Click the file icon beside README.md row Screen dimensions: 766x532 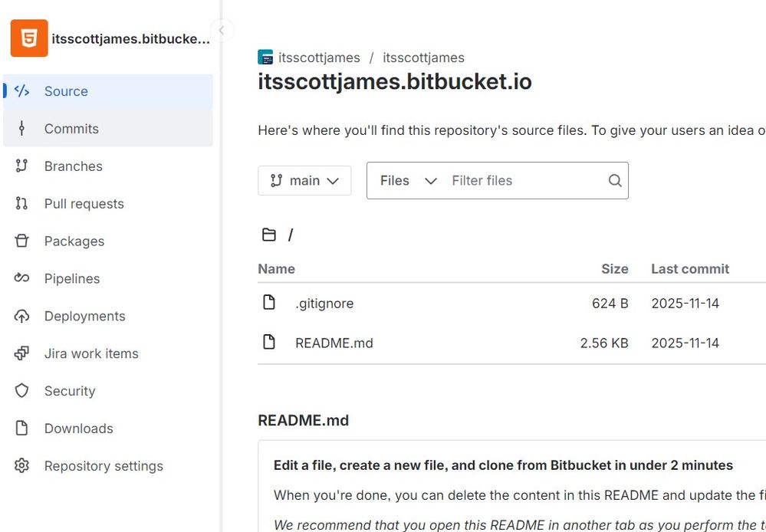click(x=269, y=342)
